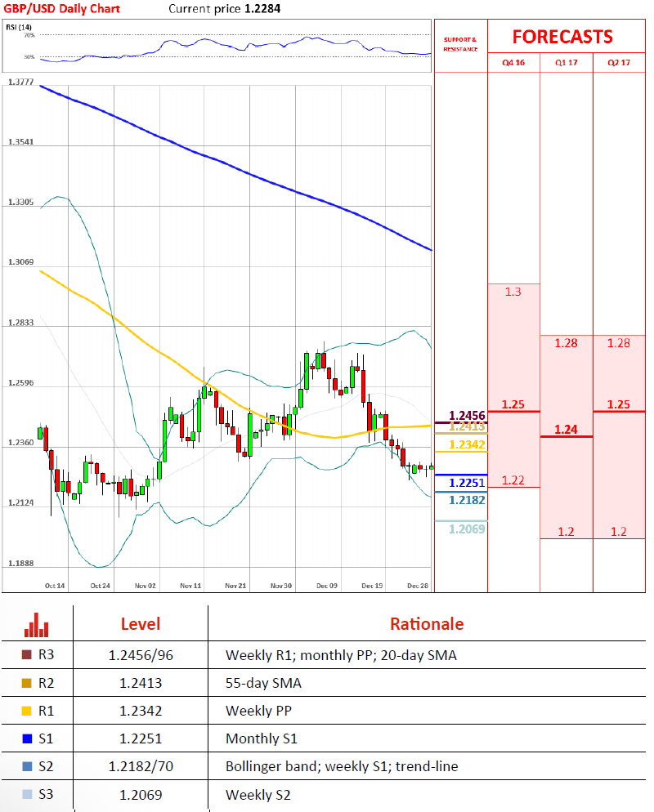Screen dimensions: 654x812
Task: Click the 'Weekly S2' rationale
Action: (258, 795)
